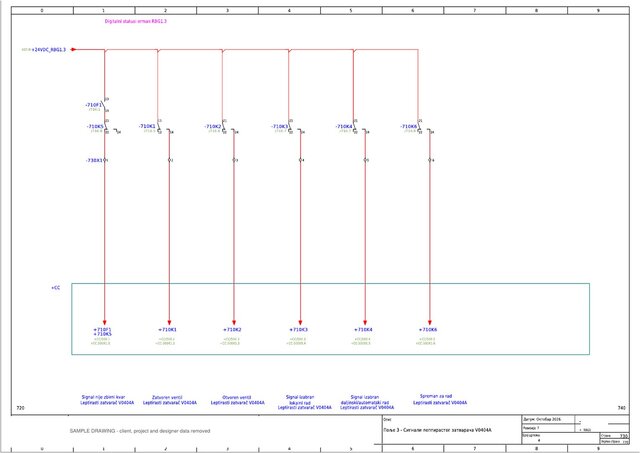Image resolution: width=640 pixels, height=453 pixels.
Task: Click the -710K1 changeover contact symbol
Action: click(x=165, y=127)
